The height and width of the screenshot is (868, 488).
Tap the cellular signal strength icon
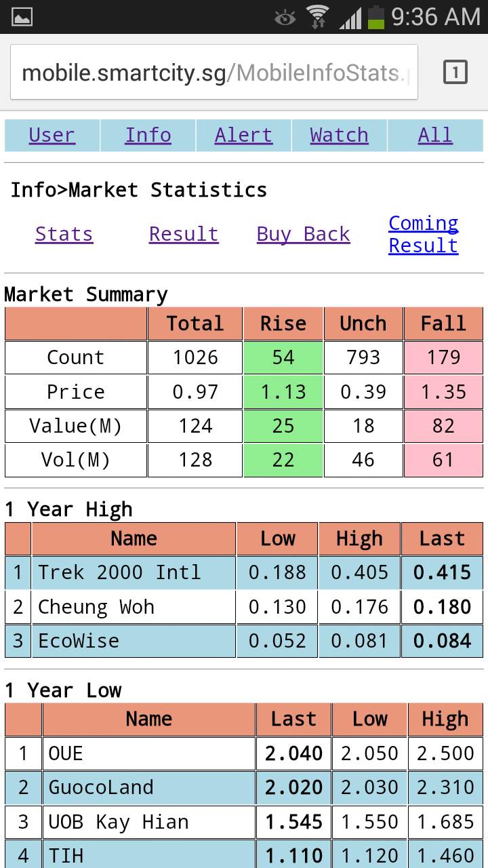coord(350,18)
